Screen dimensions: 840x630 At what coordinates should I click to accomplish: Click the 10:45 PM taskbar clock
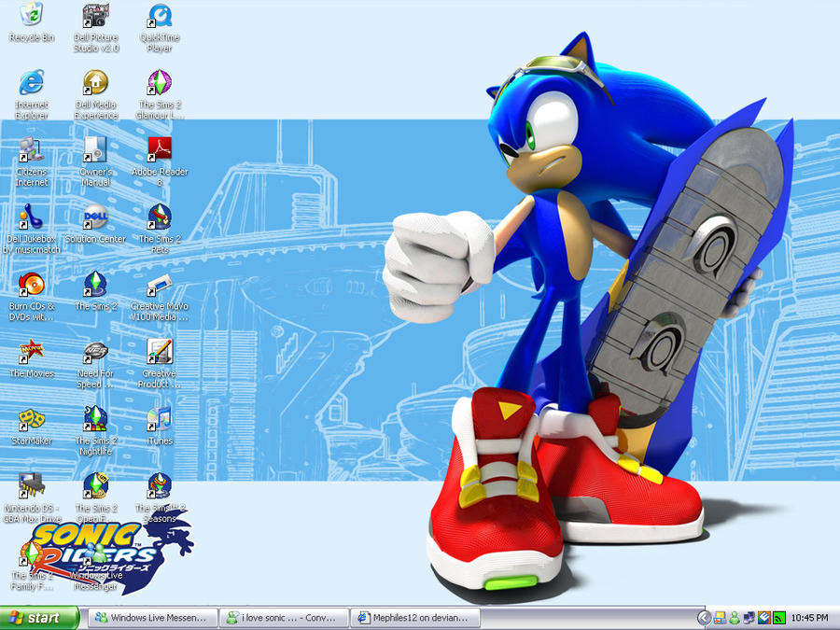click(809, 618)
